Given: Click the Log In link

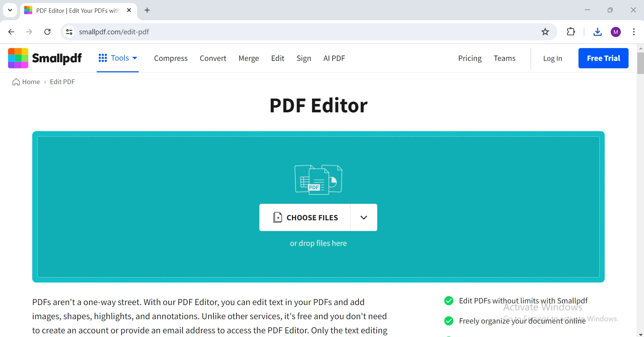Looking at the screenshot, I should point(553,58).
